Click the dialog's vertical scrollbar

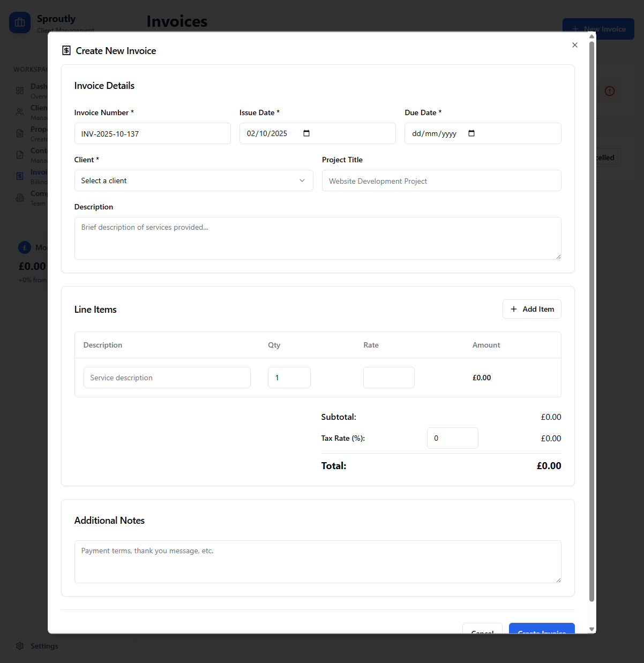click(x=591, y=321)
